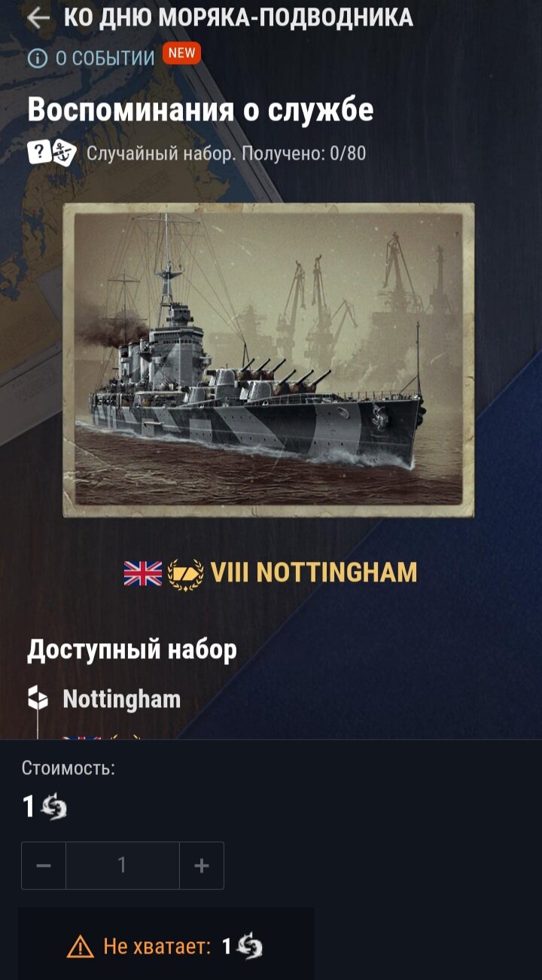This screenshot has width=542, height=980.
Task: Tap the random bundle dice icon
Action: tap(52, 152)
